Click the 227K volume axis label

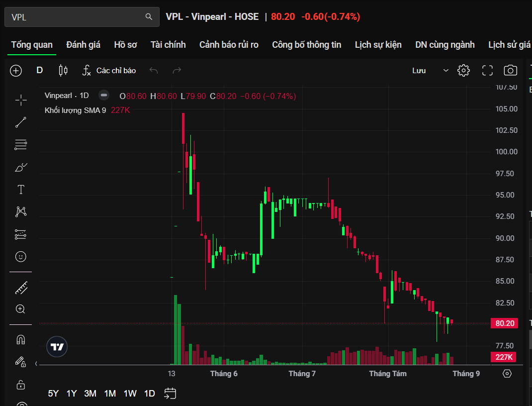(504, 357)
